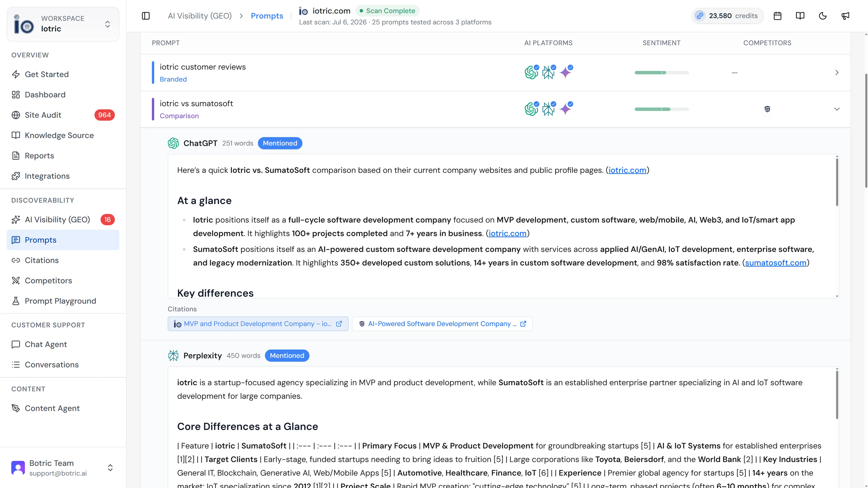Image resolution: width=868 pixels, height=488 pixels.
Task: Click Prompts breadcrumb link
Action: (x=267, y=16)
